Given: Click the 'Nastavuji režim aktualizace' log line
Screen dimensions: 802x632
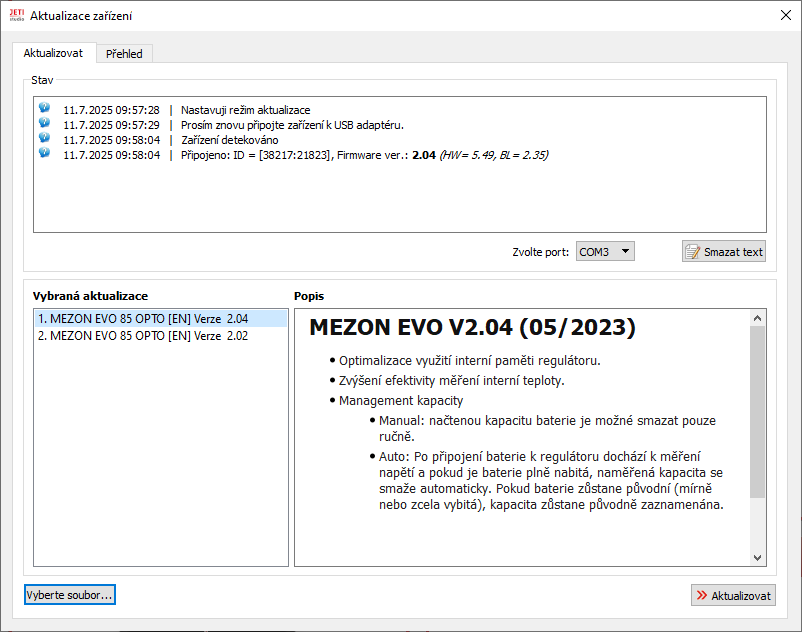Looking at the screenshot, I should coord(246,110).
